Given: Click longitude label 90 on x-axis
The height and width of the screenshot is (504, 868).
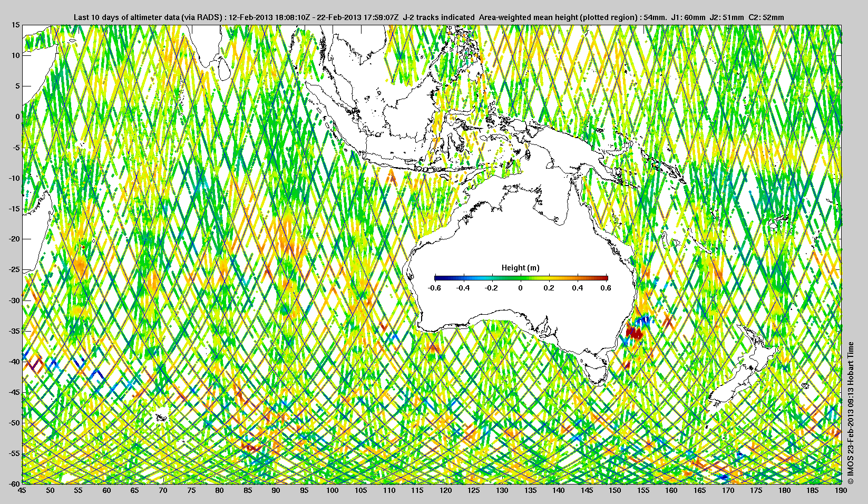Looking at the screenshot, I should pos(276,490).
